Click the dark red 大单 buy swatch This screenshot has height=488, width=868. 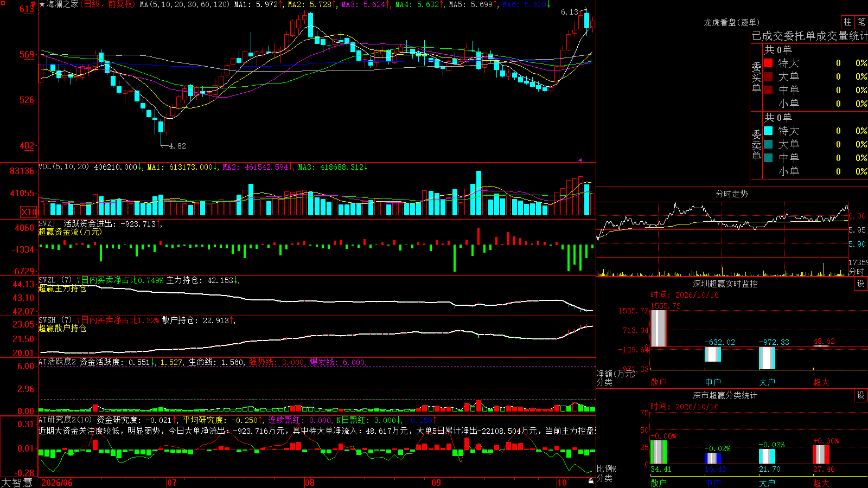[768, 76]
